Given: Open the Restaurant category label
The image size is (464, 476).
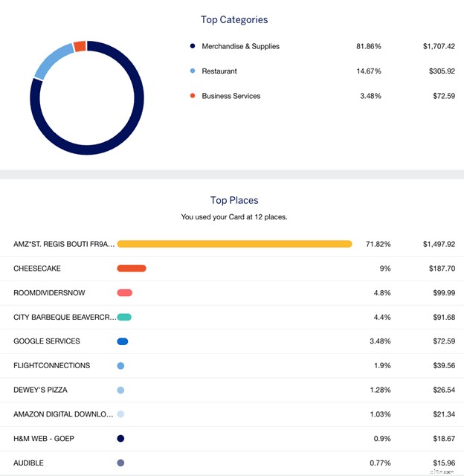Looking at the screenshot, I should [x=219, y=71].
